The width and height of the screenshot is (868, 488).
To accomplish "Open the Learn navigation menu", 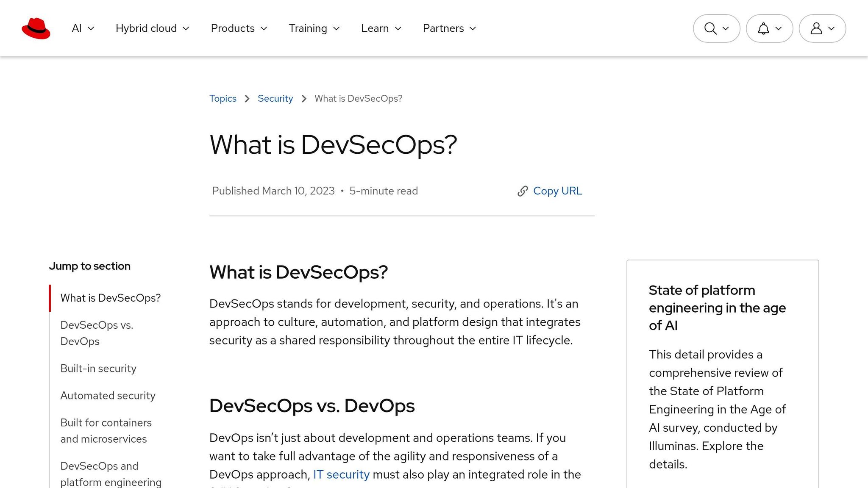I will click(x=381, y=28).
